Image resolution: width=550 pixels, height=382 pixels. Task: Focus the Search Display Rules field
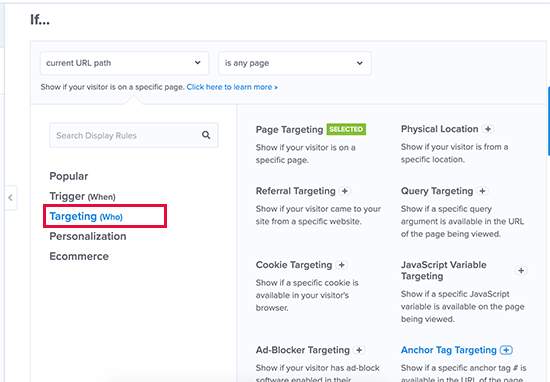point(134,135)
